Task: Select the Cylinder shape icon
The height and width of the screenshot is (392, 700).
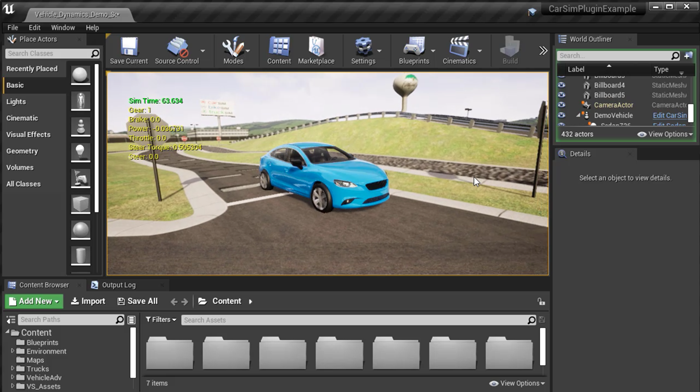Action: [x=80, y=256]
